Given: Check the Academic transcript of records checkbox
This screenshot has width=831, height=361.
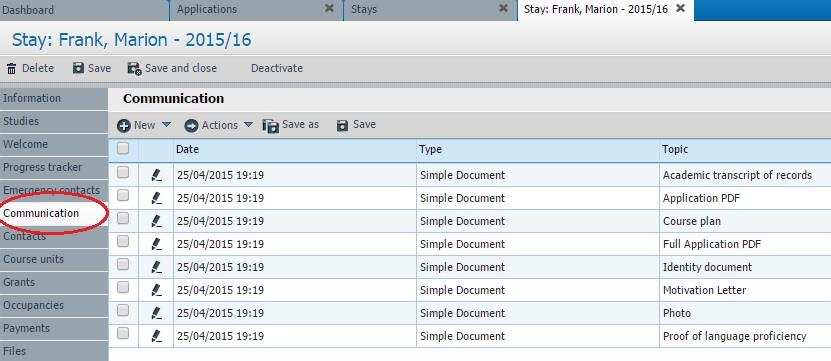Looking at the screenshot, I should [123, 172].
